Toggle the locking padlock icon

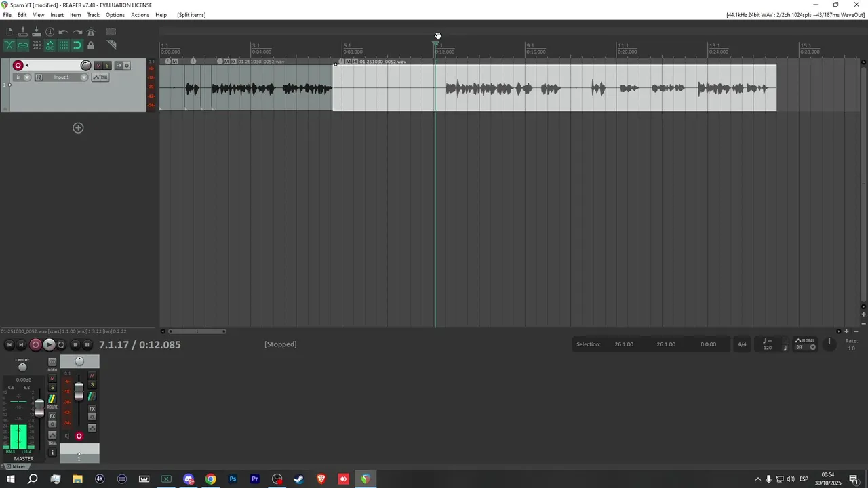coord(91,45)
